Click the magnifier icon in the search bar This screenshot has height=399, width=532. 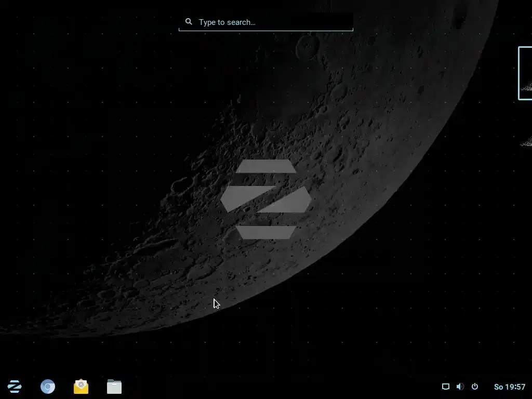point(189,22)
